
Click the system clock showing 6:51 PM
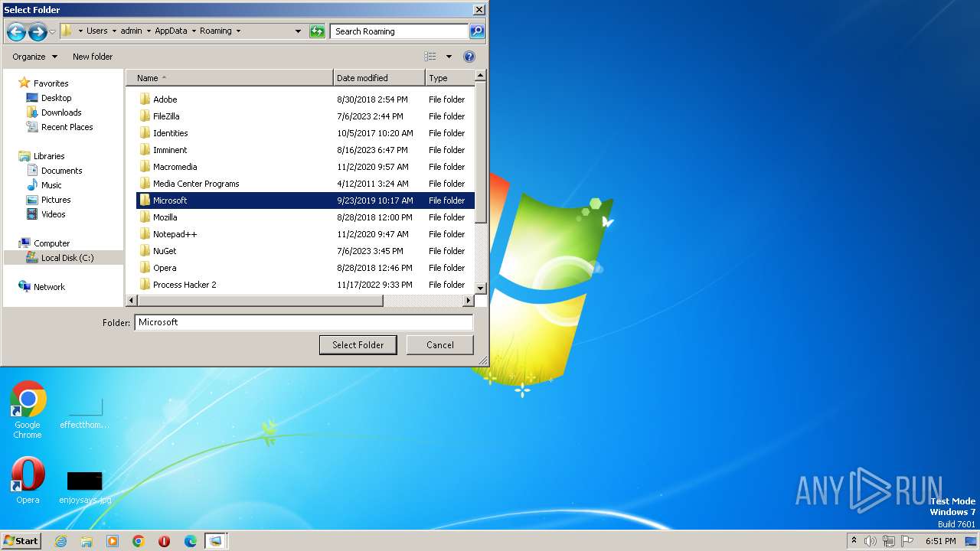[940, 541]
